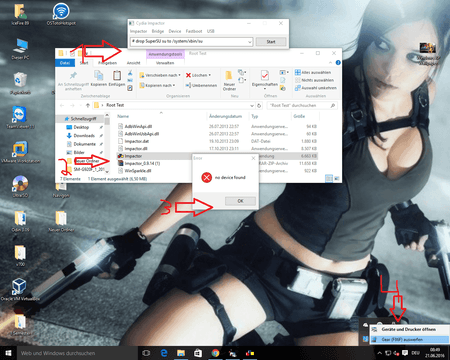Open Task View from the taskbar
Viewport: 450px width, 360px height.
click(146, 353)
